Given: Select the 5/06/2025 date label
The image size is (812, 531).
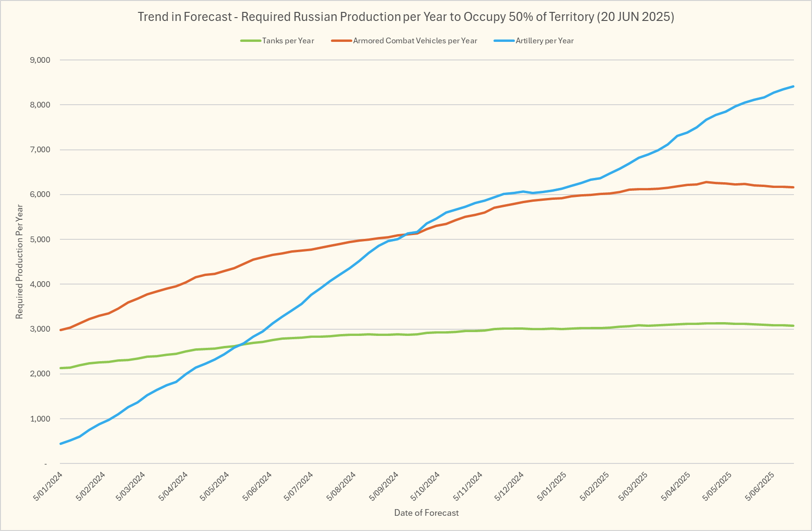Looking at the screenshot, I should (x=761, y=486).
